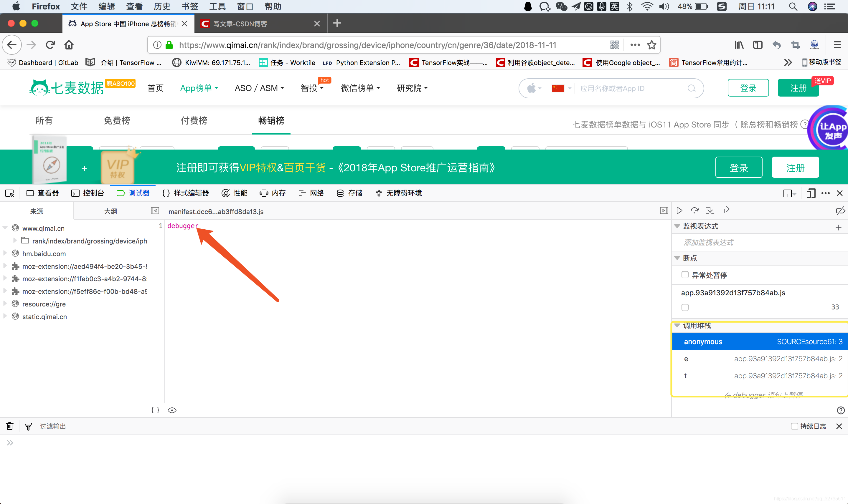Screen dimensions: 848x504
Task: Toggle blackbox source eye icon
Action: [172, 410]
